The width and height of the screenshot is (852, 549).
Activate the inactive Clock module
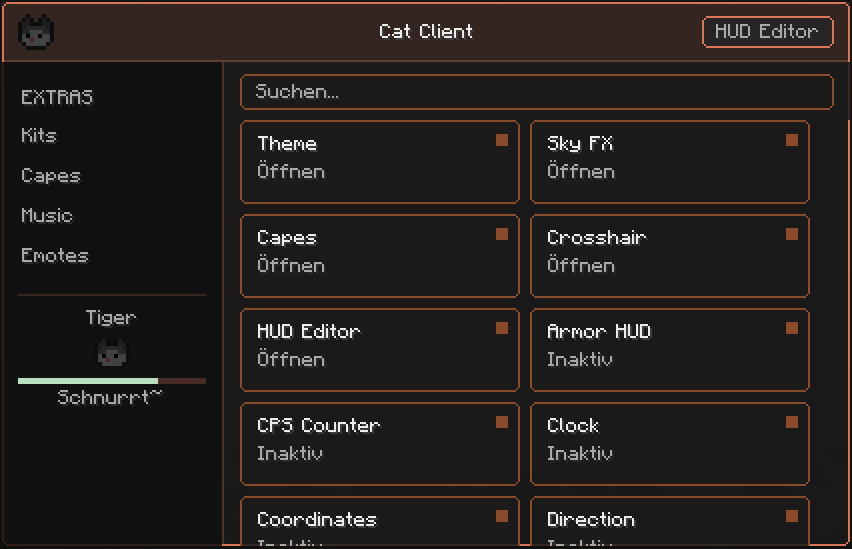coord(669,444)
